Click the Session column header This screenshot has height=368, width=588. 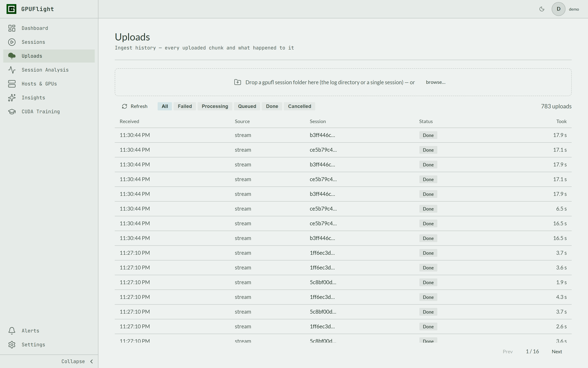tap(317, 121)
